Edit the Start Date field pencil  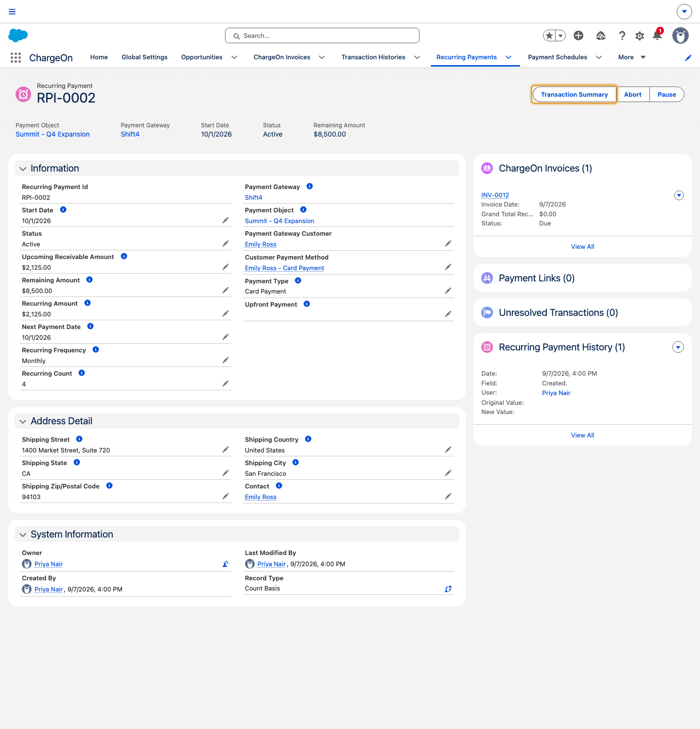[x=226, y=220]
